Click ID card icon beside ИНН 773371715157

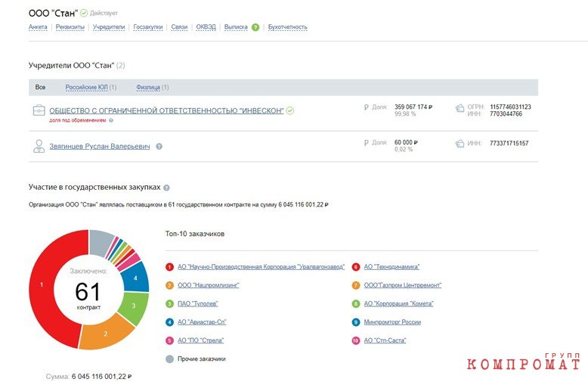click(460, 144)
